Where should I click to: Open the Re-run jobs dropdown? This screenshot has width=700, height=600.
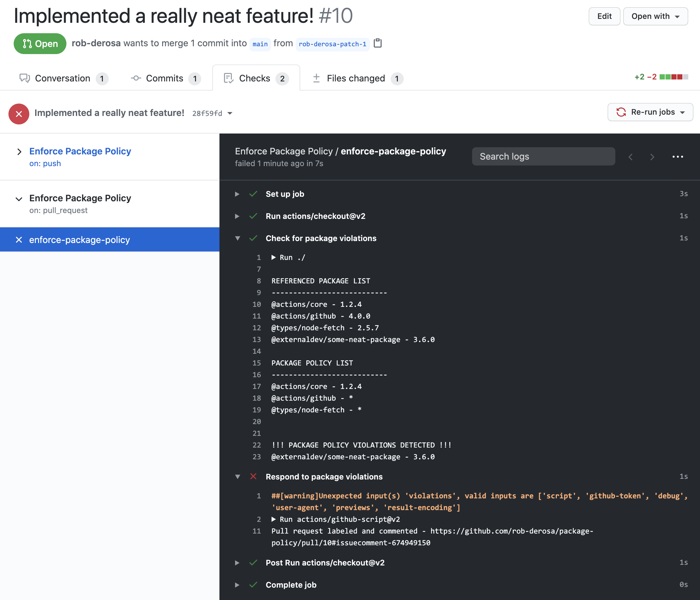pyautogui.click(x=650, y=112)
